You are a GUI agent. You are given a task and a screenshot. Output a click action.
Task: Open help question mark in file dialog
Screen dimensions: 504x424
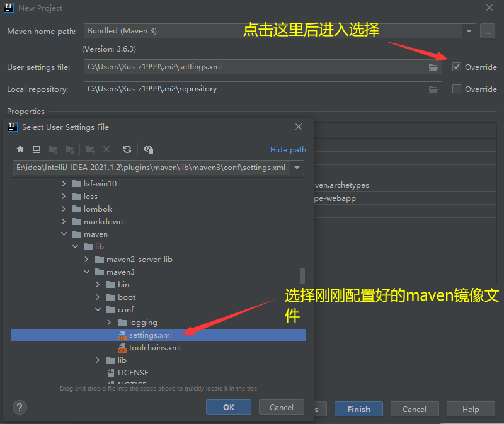(x=20, y=407)
